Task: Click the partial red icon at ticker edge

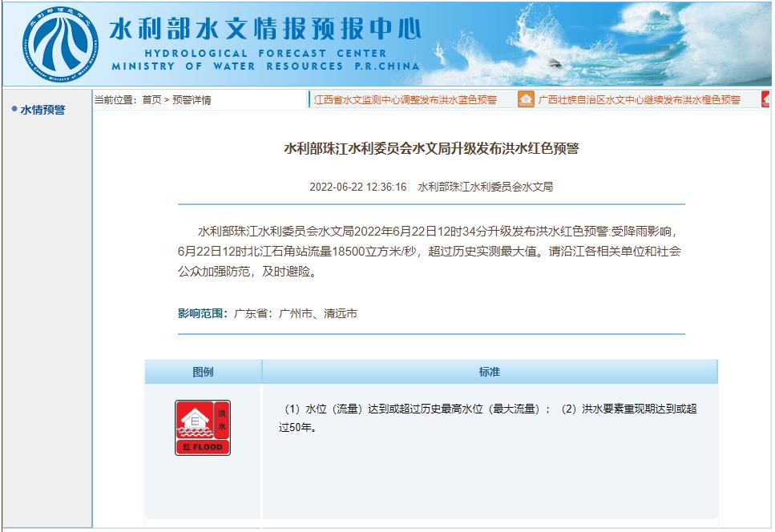Action: 766,99
